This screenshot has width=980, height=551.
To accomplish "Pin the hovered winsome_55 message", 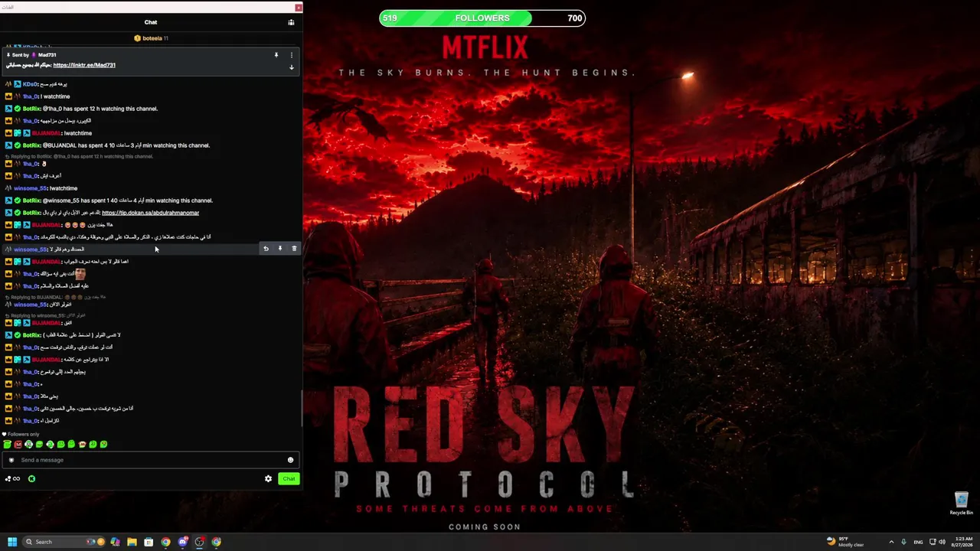I will click(x=280, y=249).
